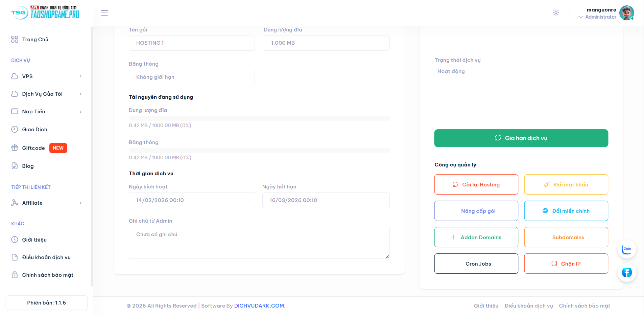Click the Giftcode gift icon
644x315 pixels.
[x=15, y=148]
